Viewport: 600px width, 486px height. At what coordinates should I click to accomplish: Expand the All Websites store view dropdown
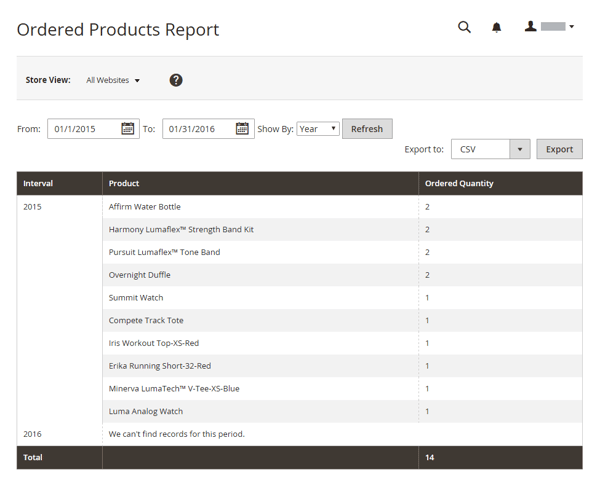click(x=113, y=80)
